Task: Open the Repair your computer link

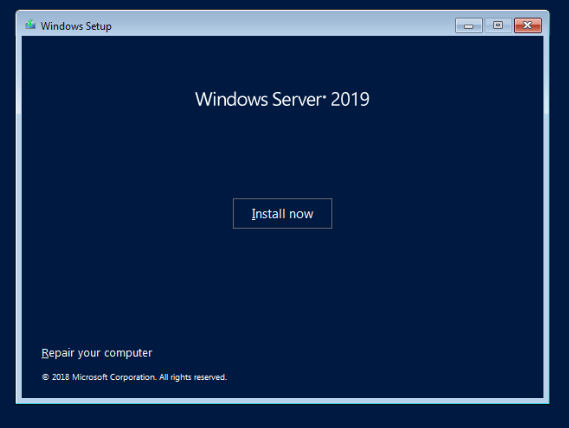Action: click(97, 353)
